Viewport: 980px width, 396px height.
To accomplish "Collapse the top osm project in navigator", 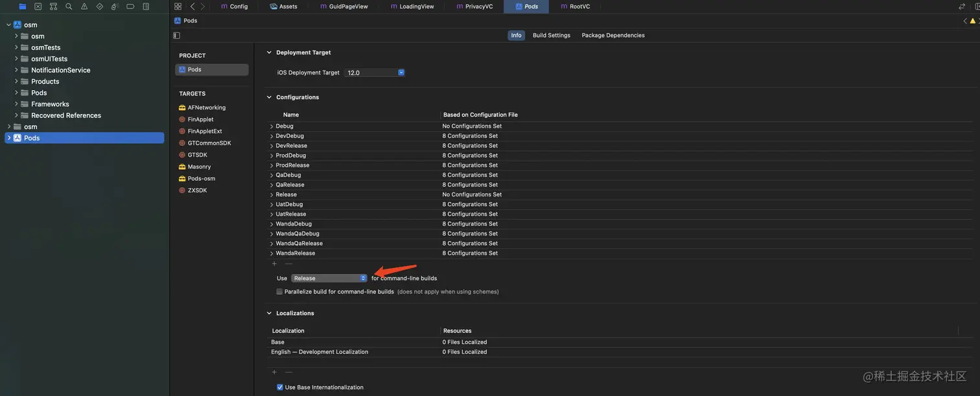I will point(8,25).
